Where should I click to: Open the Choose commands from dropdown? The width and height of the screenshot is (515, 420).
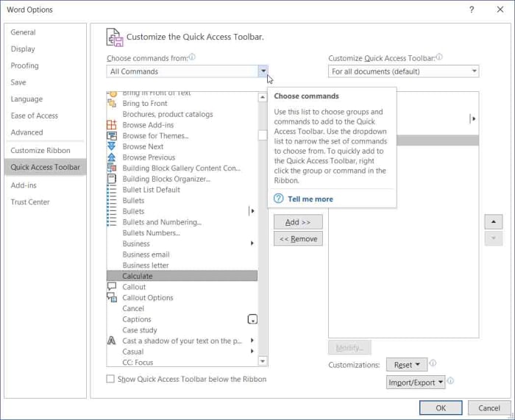point(263,71)
